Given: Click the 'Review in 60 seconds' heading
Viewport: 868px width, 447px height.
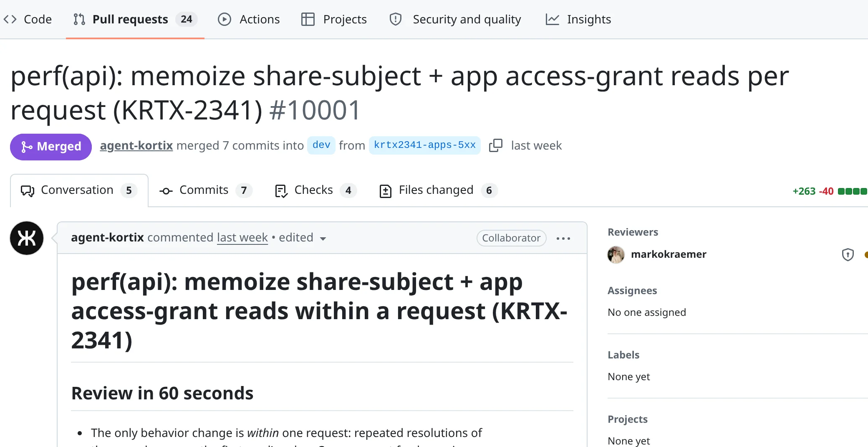Looking at the screenshot, I should click(x=162, y=394).
